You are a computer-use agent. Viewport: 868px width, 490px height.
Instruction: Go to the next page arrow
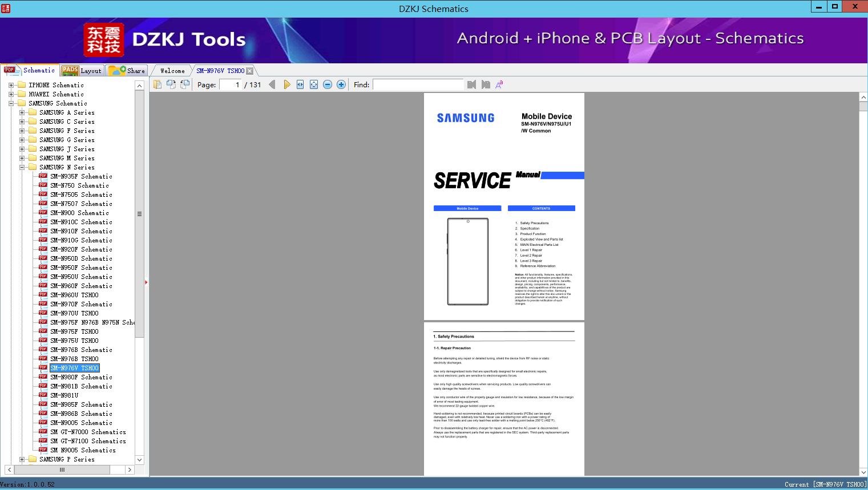click(286, 84)
